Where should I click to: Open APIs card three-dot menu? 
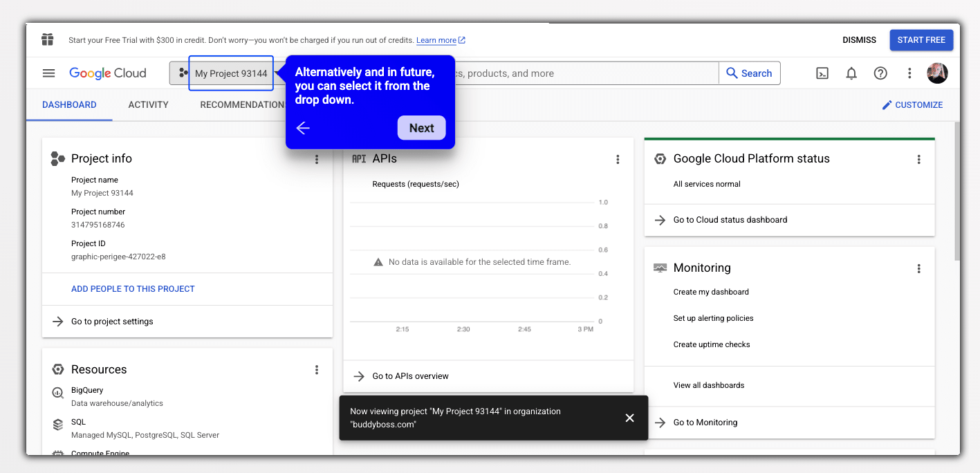coord(618,159)
